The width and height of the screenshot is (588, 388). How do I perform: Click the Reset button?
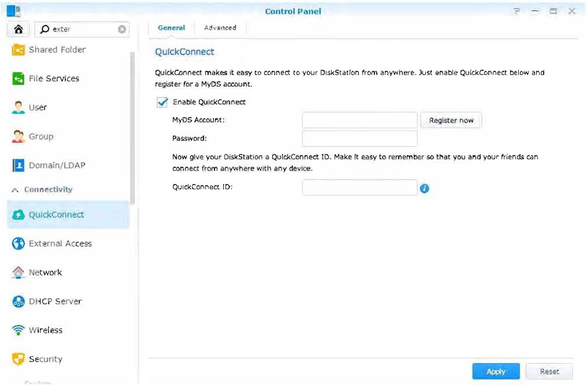(x=549, y=372)
